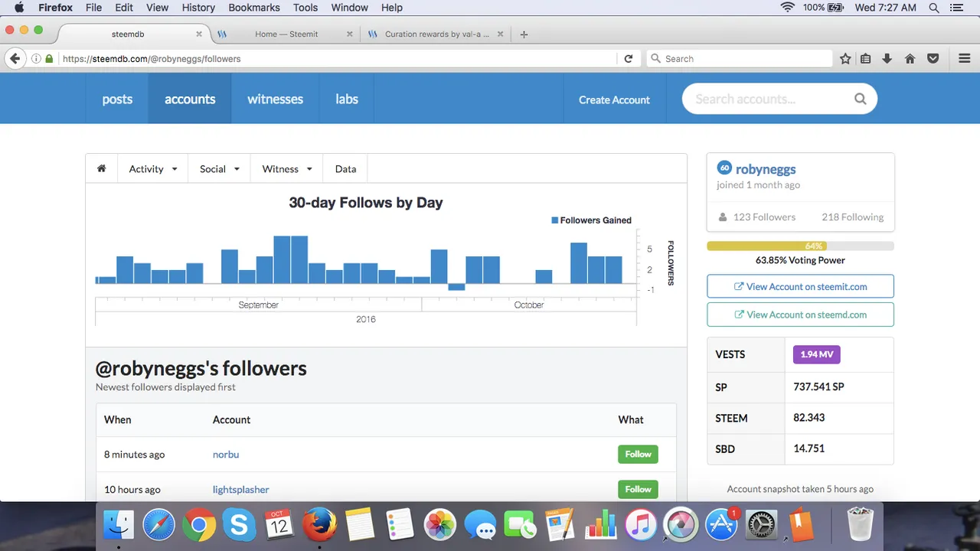
Task: Open the Data tab
Action: (x=345, y=168)
